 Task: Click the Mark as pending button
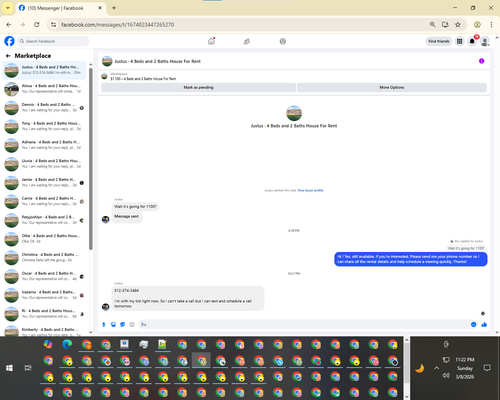[x=198, y=87]
